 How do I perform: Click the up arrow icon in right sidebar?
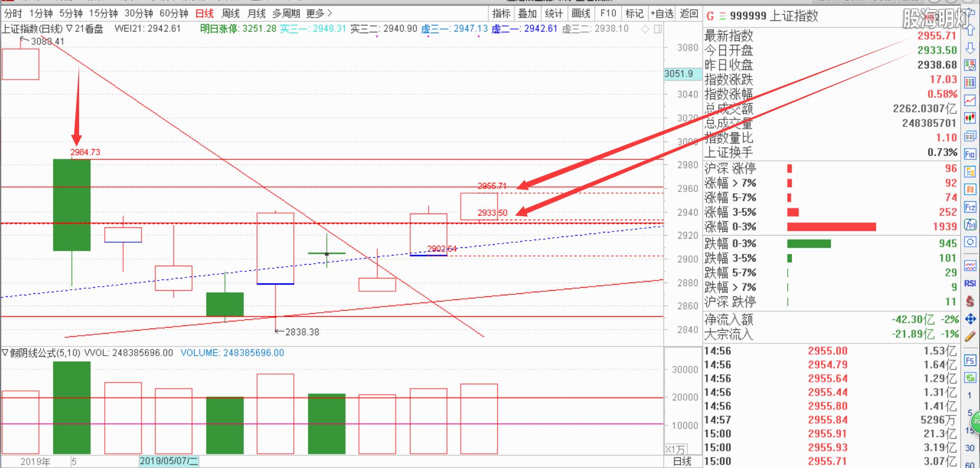tap(970, 31)
